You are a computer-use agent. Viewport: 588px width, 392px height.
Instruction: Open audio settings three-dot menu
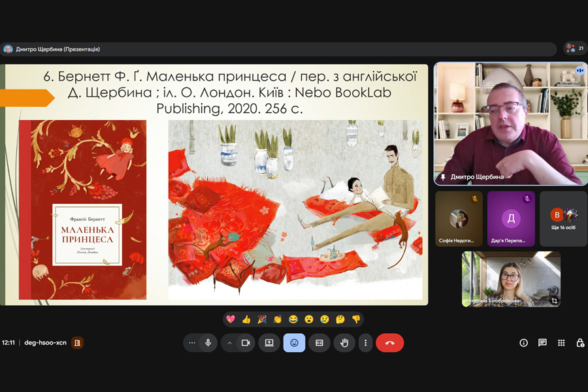(191, 342)
